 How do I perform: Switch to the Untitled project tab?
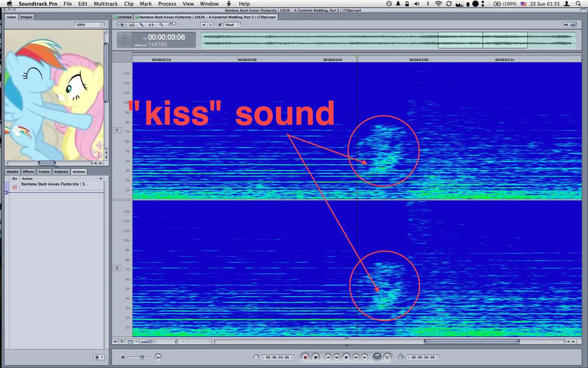point(123,17)
